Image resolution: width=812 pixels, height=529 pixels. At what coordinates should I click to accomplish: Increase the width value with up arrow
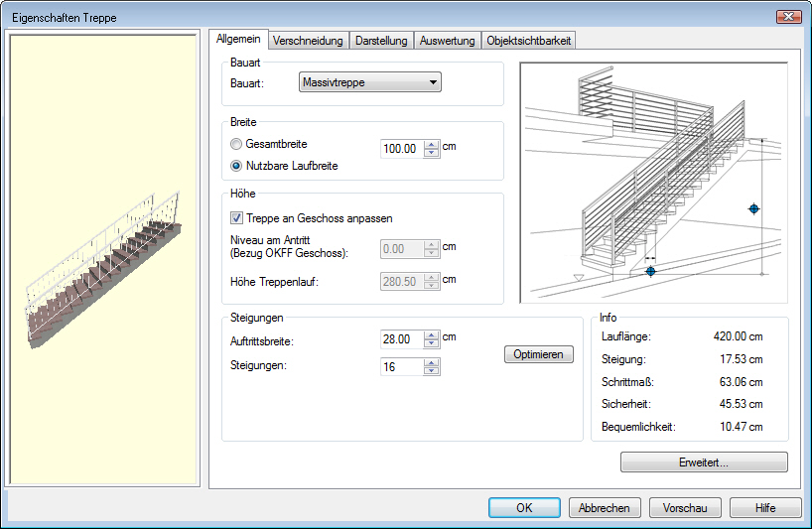(432, 145)
